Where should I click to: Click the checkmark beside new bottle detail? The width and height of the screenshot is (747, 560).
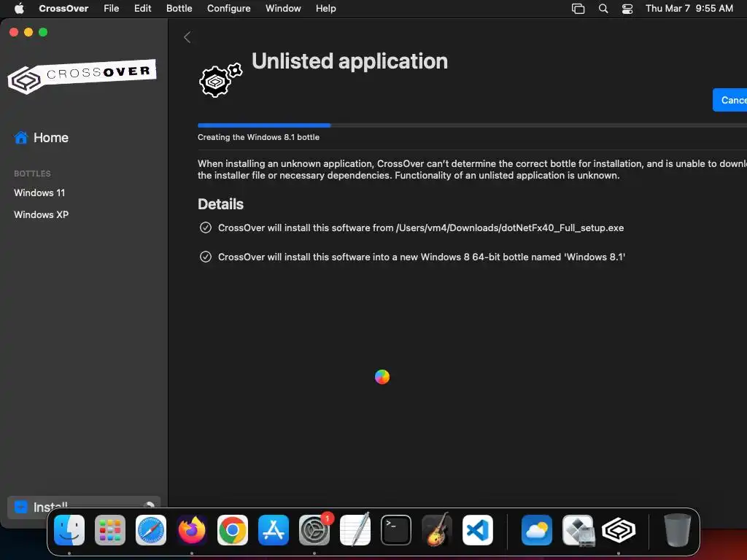(x=205, y=257)
